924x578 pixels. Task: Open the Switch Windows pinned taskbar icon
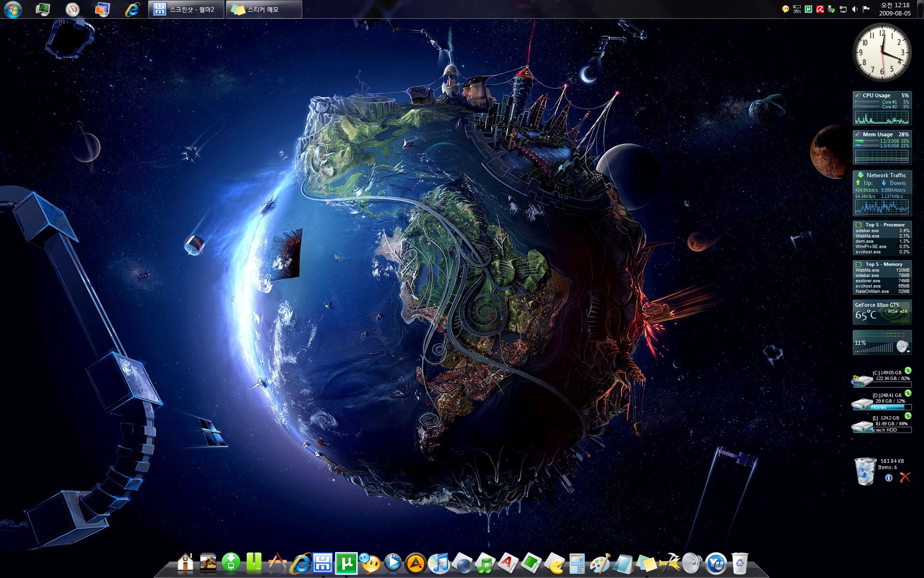(102, 9)
